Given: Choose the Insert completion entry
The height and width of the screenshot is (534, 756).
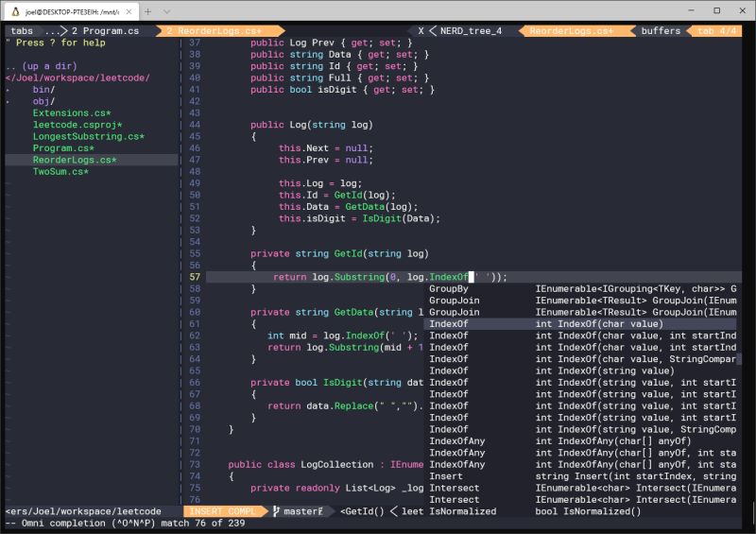Looking at the screenshot, I should 580,476.
